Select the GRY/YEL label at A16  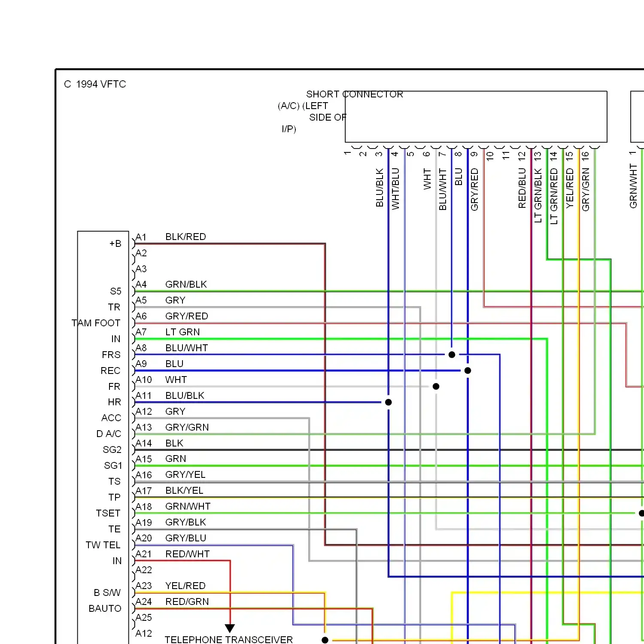[x=185, y=475]
